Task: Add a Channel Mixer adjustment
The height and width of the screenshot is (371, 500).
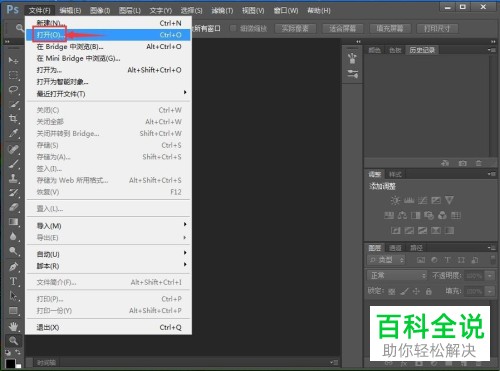Action: (x=442, y=215)
